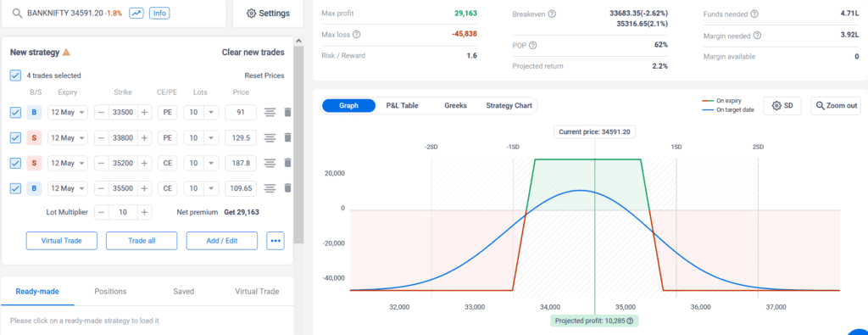
Task: Delete the 35500 CE trade with trash icon
Action: tap(287, 188)
